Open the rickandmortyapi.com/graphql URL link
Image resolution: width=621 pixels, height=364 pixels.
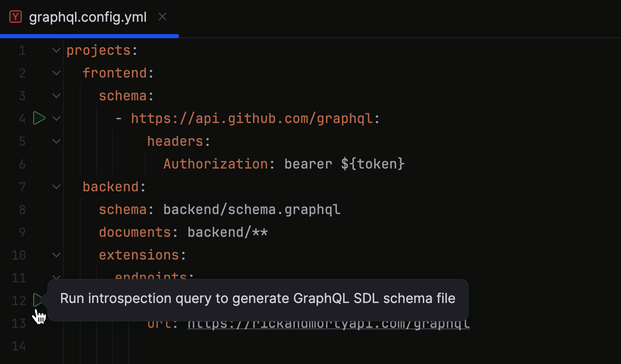(x=328, y=323)
